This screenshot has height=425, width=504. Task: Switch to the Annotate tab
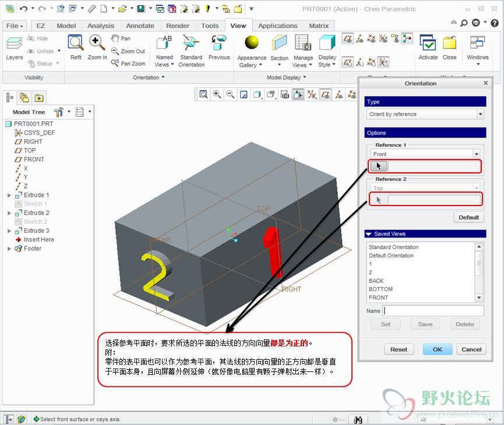(x=140, y=26)
